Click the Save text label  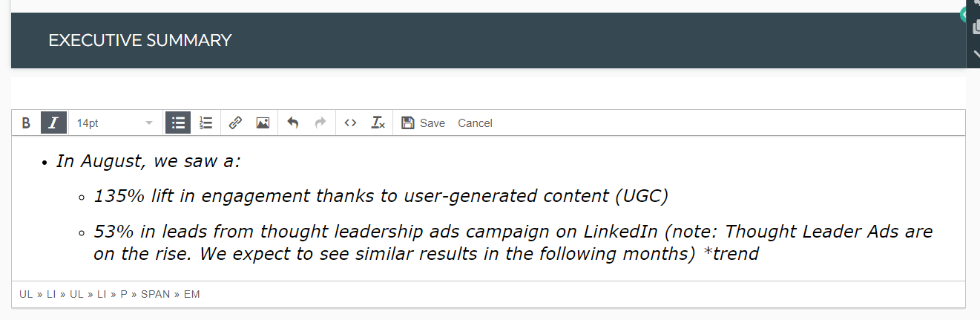[x=433, y=123]
